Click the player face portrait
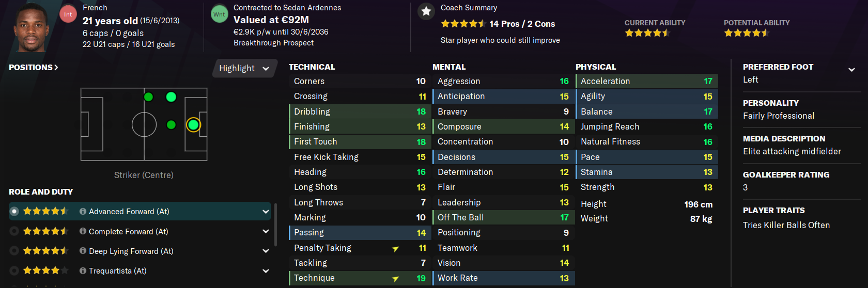Image resolution: width=868 pixels, height=288 pixels. (32, 27)
